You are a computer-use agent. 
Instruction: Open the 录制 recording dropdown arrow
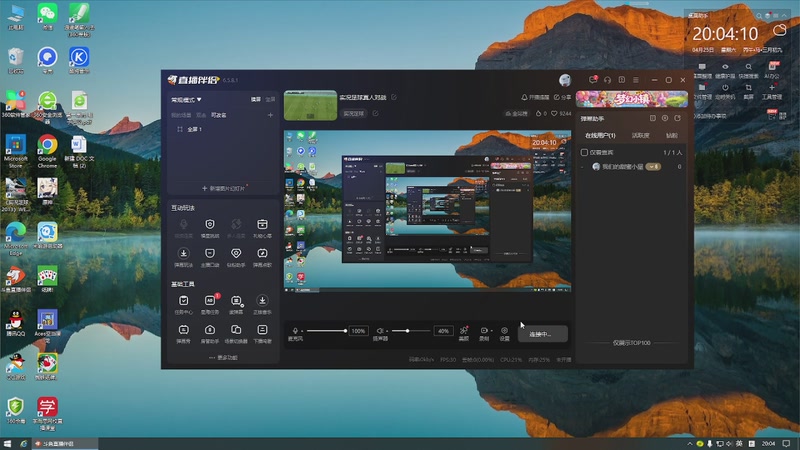pyautogui.click(x=491, y=331)
